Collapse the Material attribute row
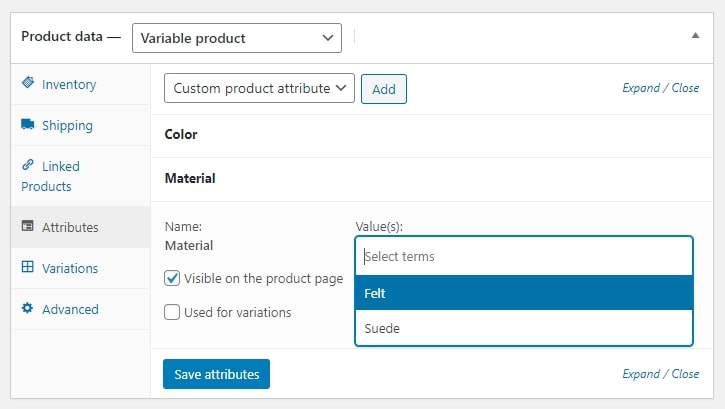 (190, 178)
